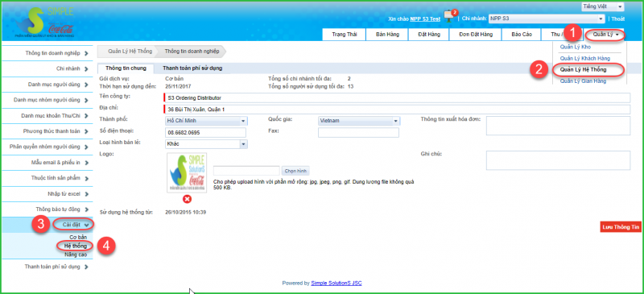Click the Ghi chú textarea

[558, 160]
